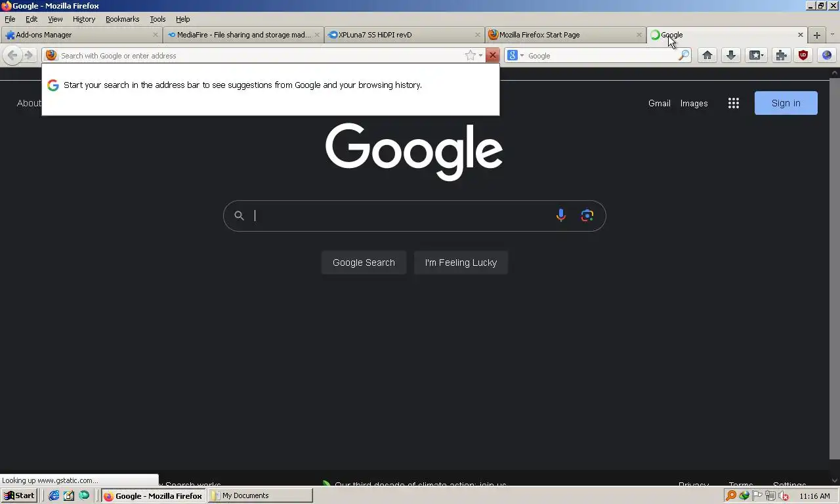Open the About link
The width and height of the screenshot is (840, 504).
click(29, 103)
